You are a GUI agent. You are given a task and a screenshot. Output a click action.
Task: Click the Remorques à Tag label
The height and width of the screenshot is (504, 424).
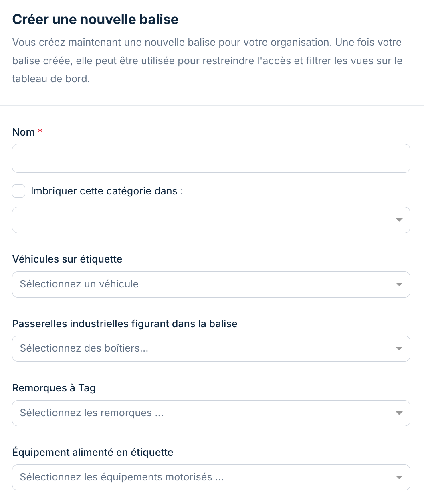54,388
